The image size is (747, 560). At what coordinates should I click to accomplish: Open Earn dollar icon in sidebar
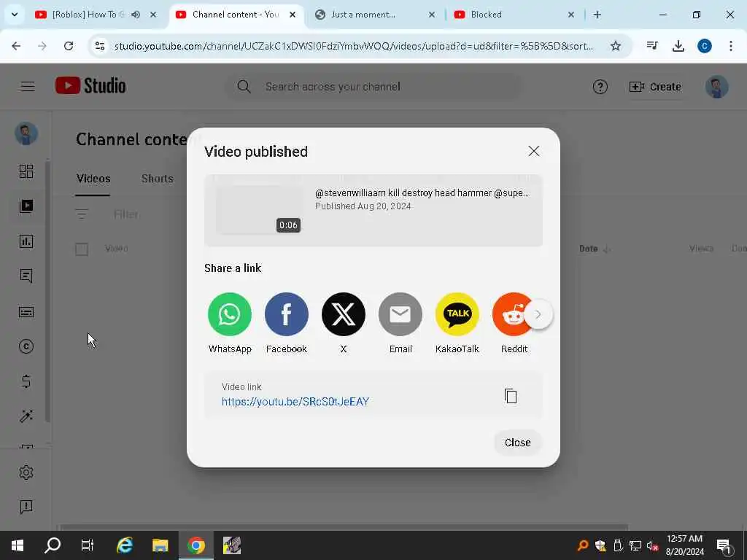coord(26,381)
